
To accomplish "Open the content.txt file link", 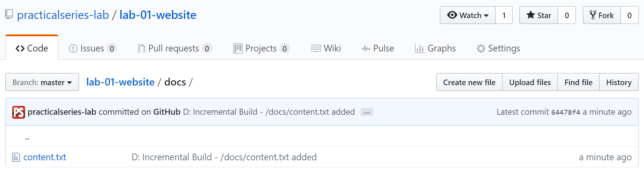I will coord(45,157).
